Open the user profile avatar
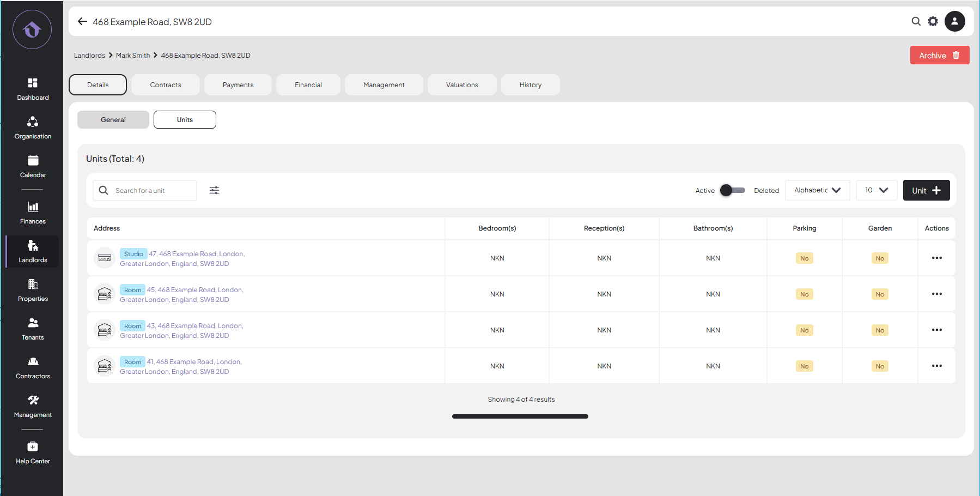Screen dimensions: 980x496 [x=954, y=21]
